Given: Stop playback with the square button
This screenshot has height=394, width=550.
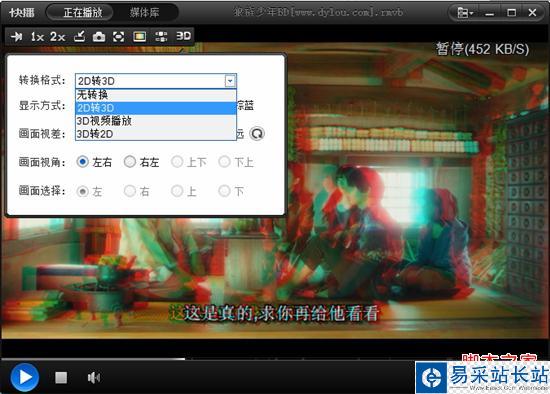Looking at the screenshot, I should [x=61, y=378].
